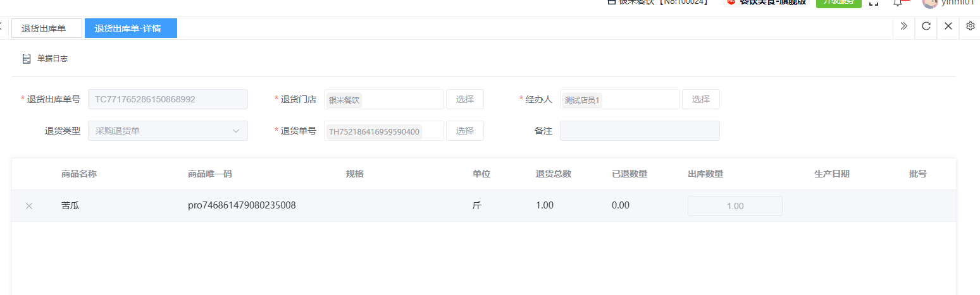The height and width of the screenshot is (295, 980).
Task: Refresh the current tab page
Action: coord(926,27)
